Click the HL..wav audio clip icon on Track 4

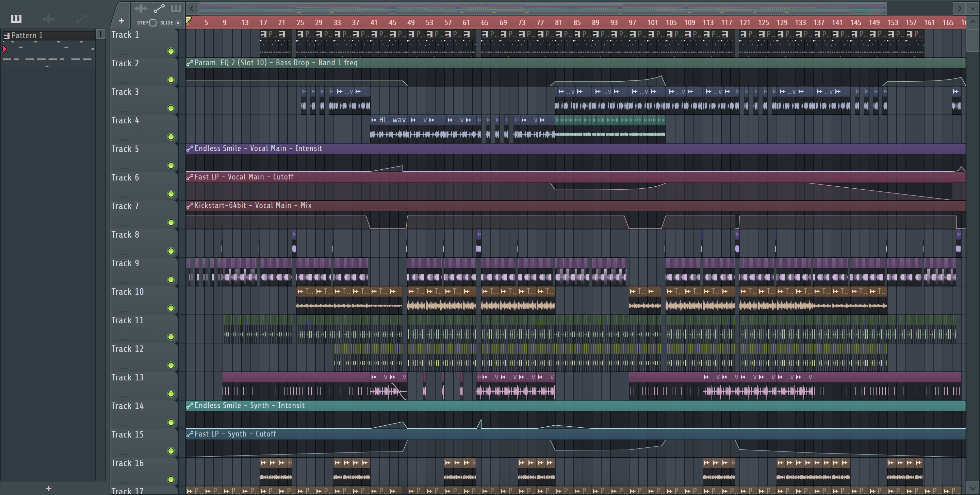(x=374, y=120)
